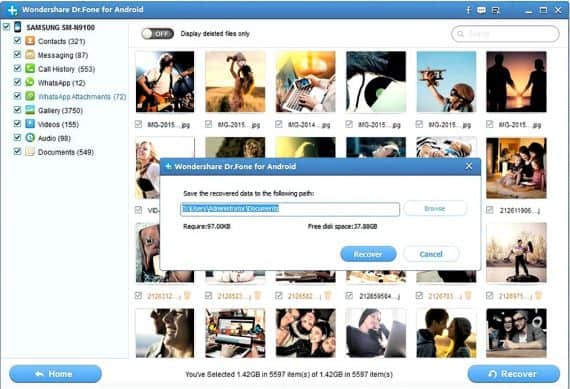This screenshot has height=389, width=570.
Task: Uncheck the Messaging checkbox
Action: 17,54
